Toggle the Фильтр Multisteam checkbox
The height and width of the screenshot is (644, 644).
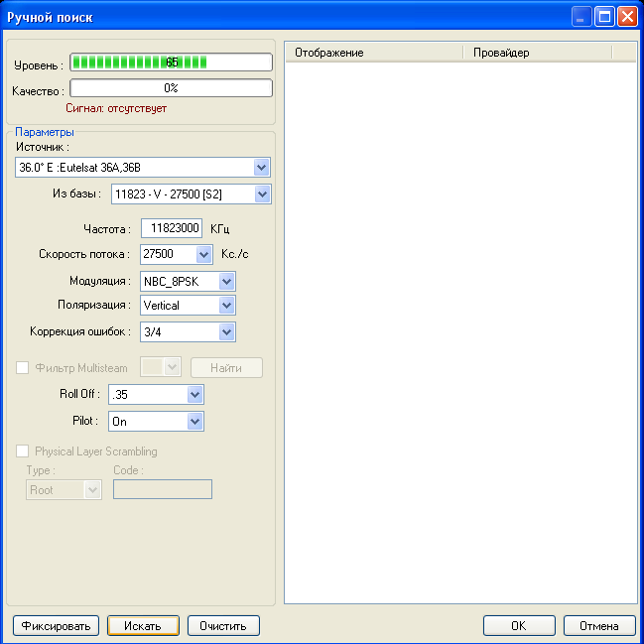pyautogui.click(x=22, y=367)
